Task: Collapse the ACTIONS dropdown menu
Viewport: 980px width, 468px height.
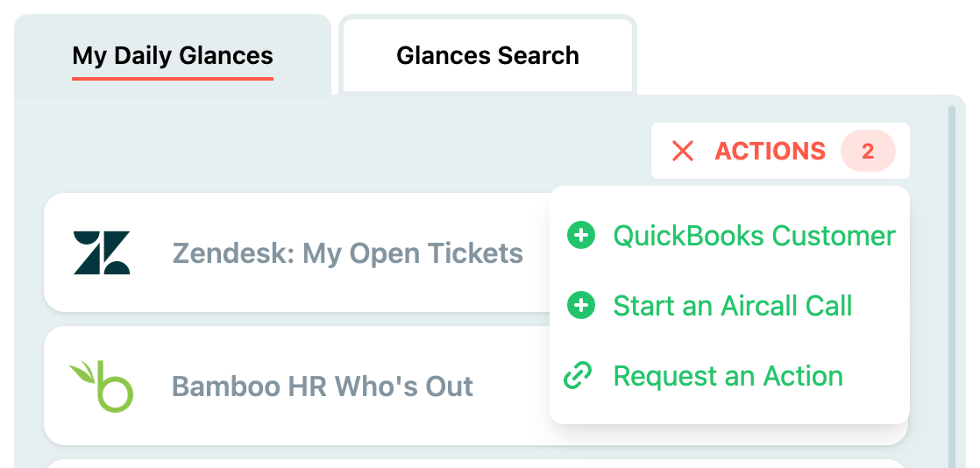Action: point(780,151)
